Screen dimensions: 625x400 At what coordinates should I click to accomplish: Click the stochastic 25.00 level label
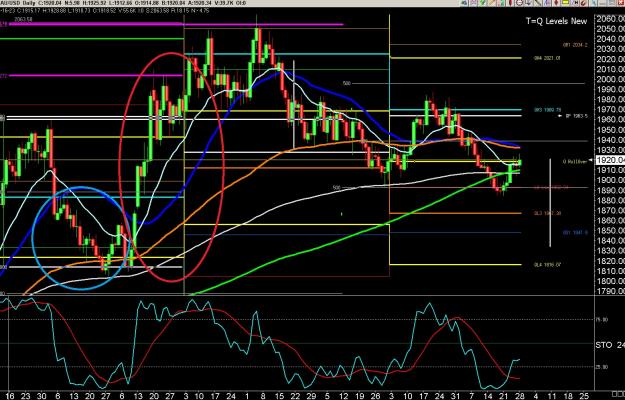pos(602,367)
